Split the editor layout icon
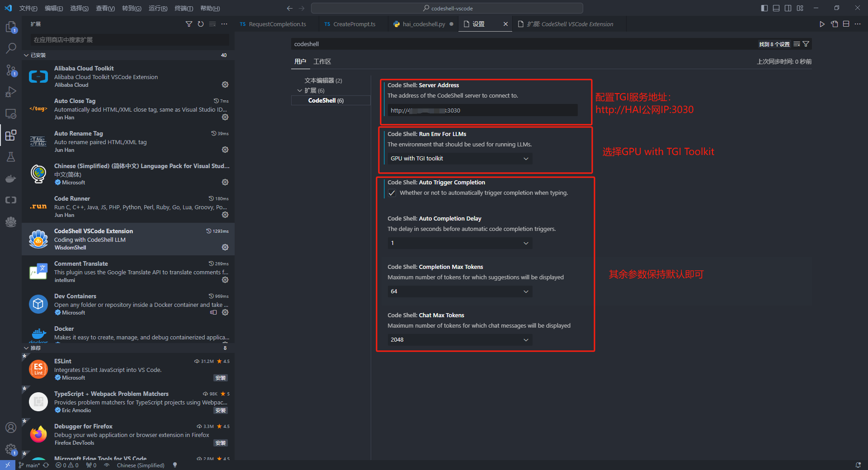868x470 pixels. coord(846,24)
